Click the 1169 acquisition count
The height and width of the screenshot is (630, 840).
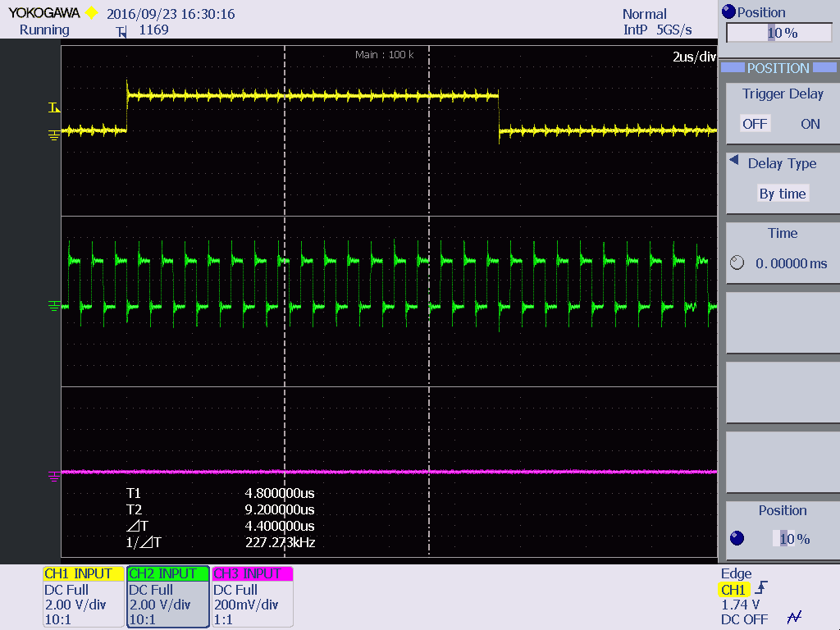coord(153,30)
